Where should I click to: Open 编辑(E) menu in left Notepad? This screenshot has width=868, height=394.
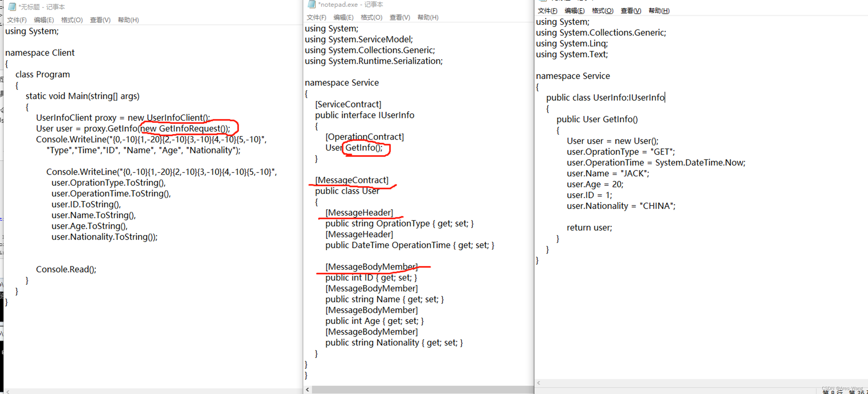[44, 20]
